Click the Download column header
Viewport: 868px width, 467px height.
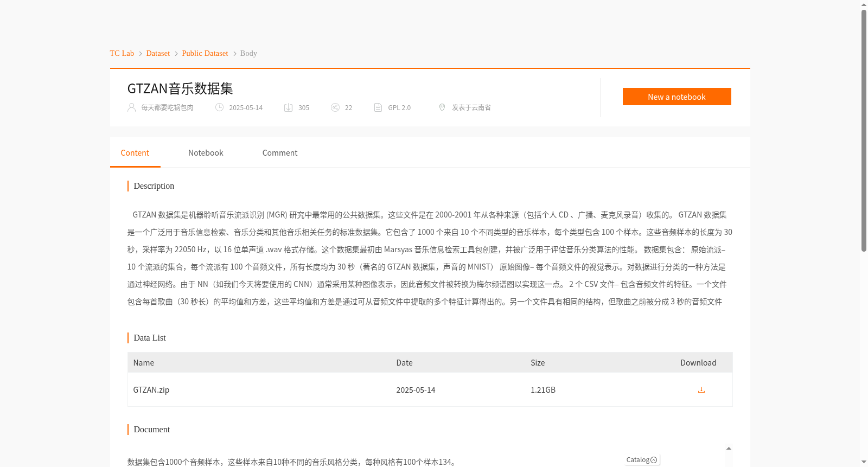698,363
